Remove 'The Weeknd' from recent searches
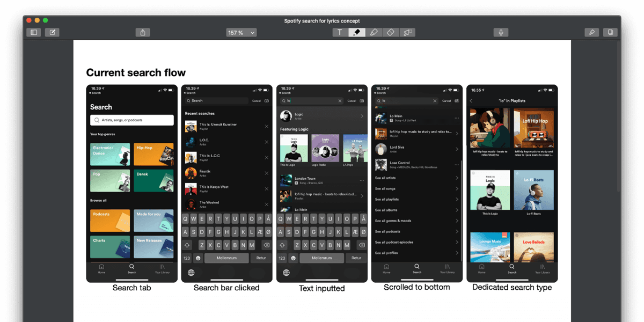This screenshot has height=322, width=644. pos(267,204)
